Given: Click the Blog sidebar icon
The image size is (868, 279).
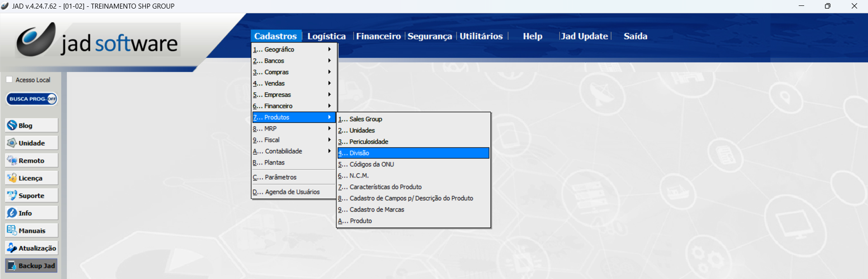Looking at the screenshot, I should click(12, 125).
